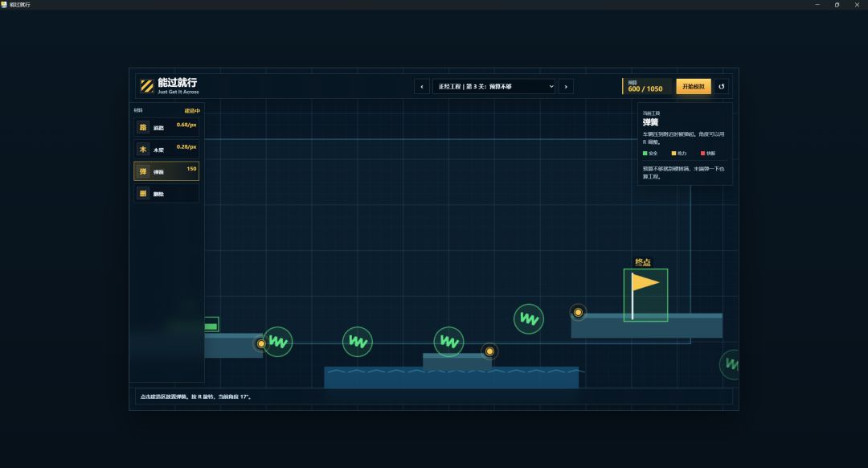Viewport: 868px width, 468px height.
Task: Go to the previous level with left chevron
Action: click(x=422, y=86)
